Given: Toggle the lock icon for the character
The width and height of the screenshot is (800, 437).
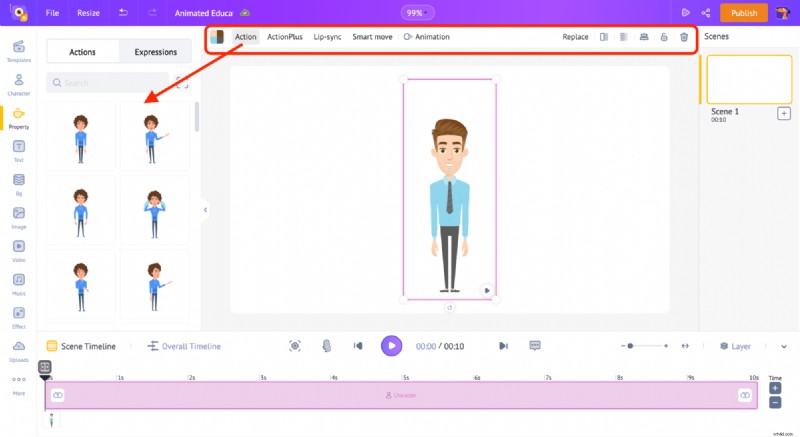Looking at the screenshot, I should point(664,37).
